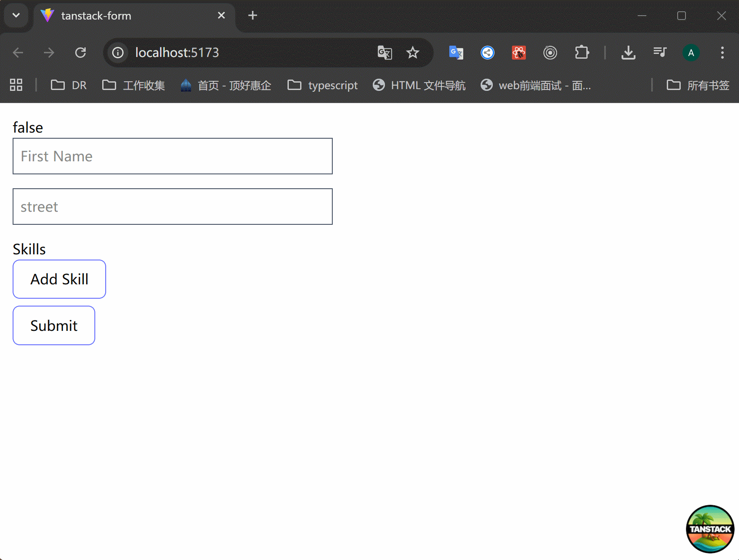Focus the First Name input field
The height and width of the screenshot is (560, 739).
tap(172, 156)
